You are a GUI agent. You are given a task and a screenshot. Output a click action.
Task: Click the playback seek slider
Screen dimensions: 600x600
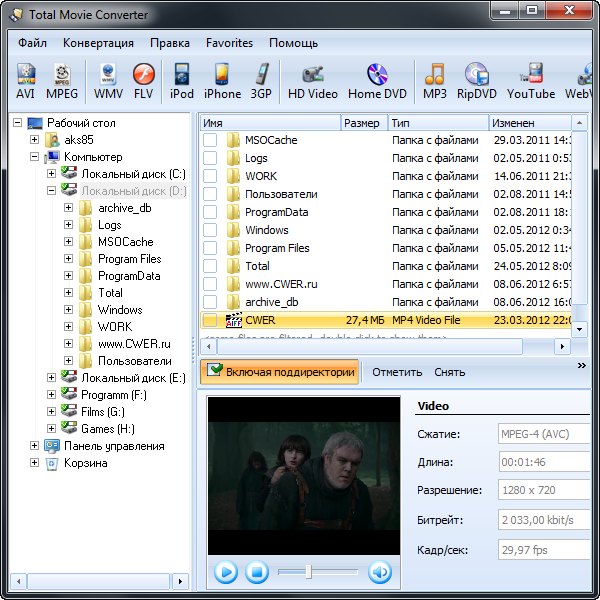309,572
